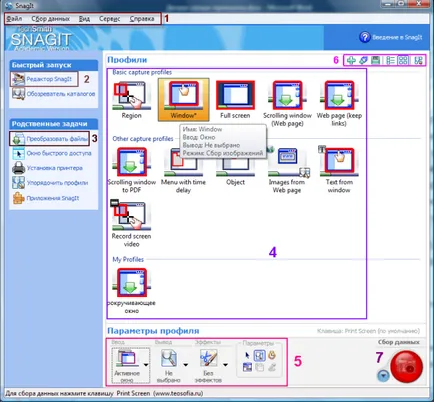Open the Сбор данных menu
Image resolution: width=434 pixels, height=402 pixels.
point(51,19)
